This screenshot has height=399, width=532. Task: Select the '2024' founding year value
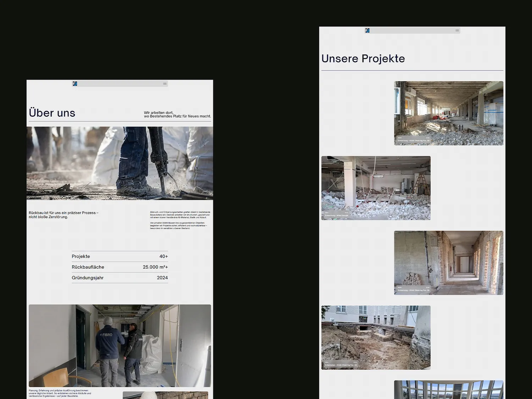162,278
